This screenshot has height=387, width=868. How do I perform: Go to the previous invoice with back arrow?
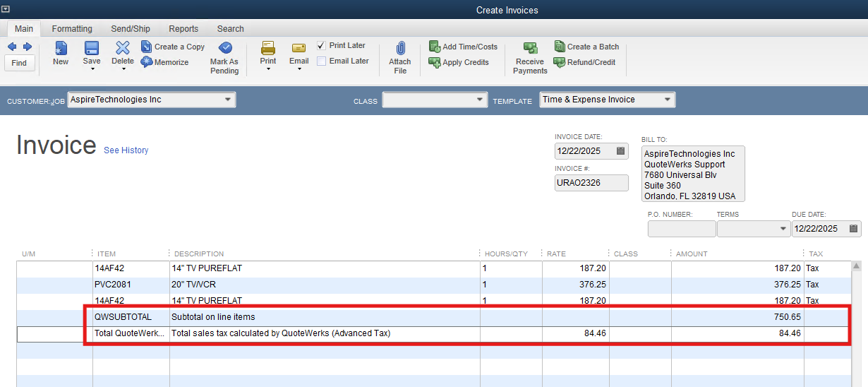[12, 47]
